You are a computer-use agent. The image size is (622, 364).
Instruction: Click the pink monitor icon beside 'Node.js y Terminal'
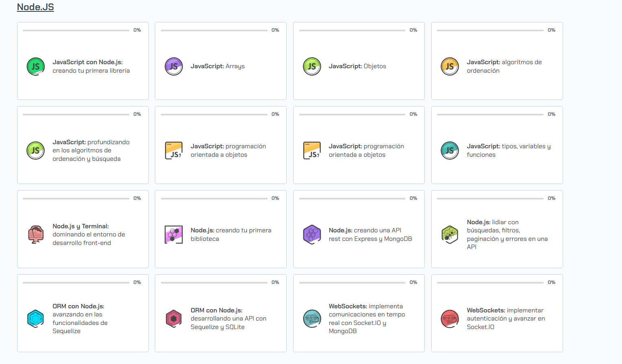click(36, 235)
